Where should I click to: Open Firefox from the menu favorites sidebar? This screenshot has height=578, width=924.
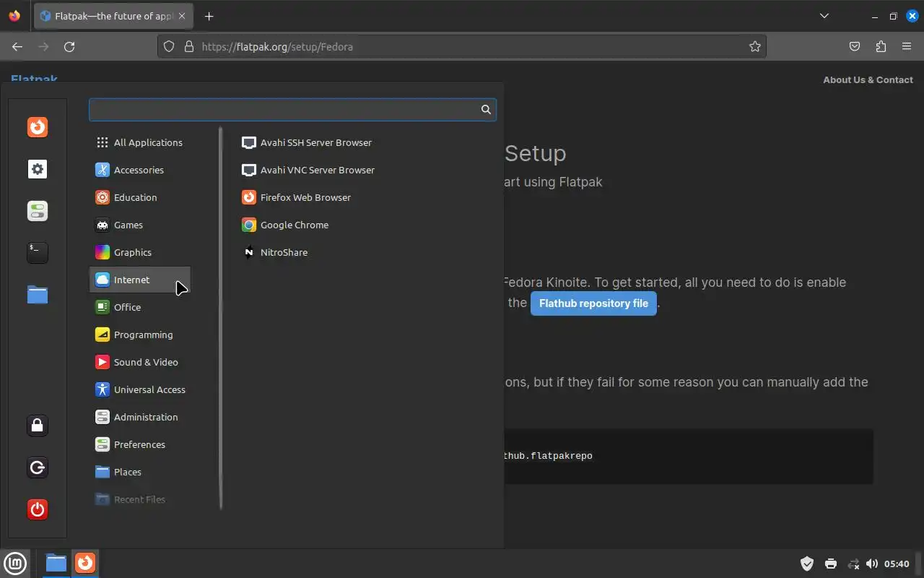point(38,127)
